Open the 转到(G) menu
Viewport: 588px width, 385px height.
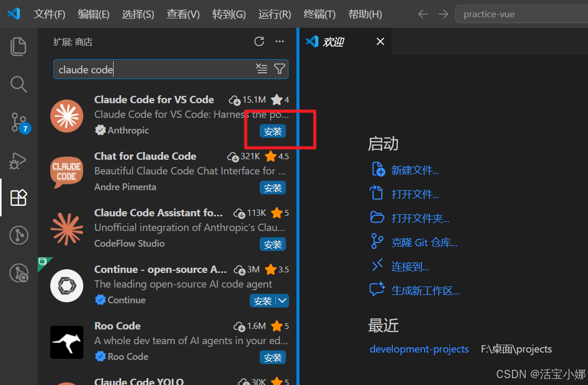click(x=229, y=14)
